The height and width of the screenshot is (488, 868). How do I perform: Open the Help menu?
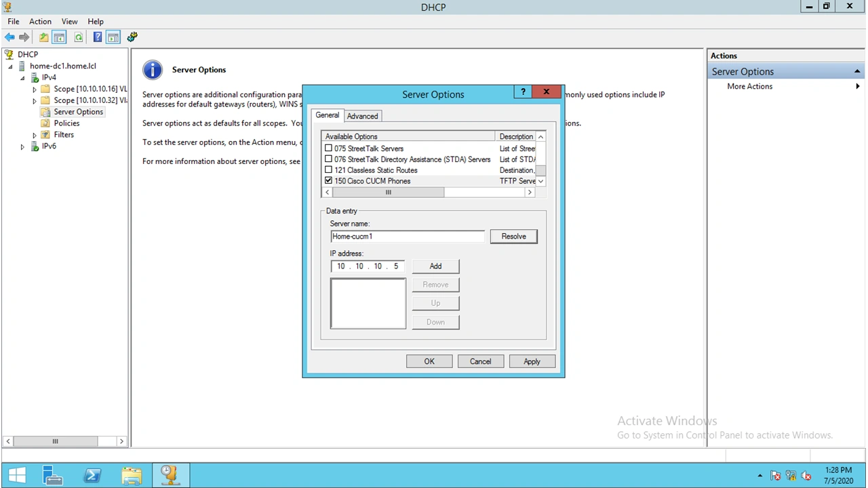pyautogui.click(x=96, y=22)
